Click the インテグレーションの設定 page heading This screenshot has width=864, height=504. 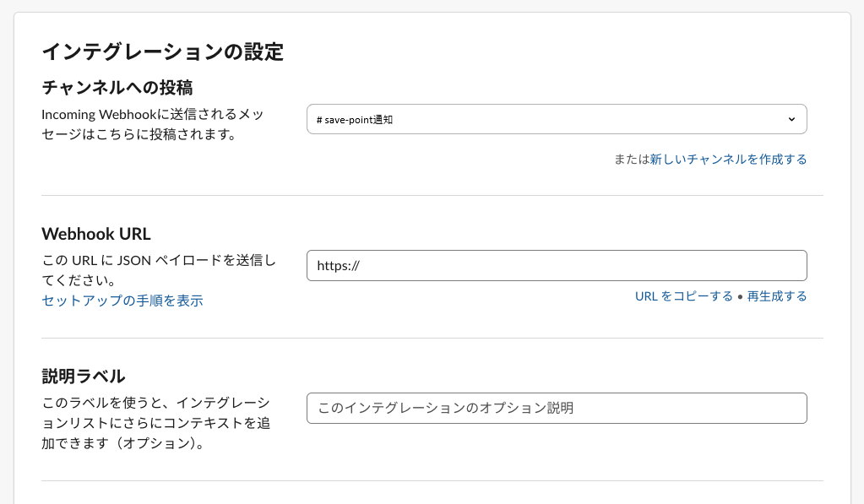tap(162, 51)
